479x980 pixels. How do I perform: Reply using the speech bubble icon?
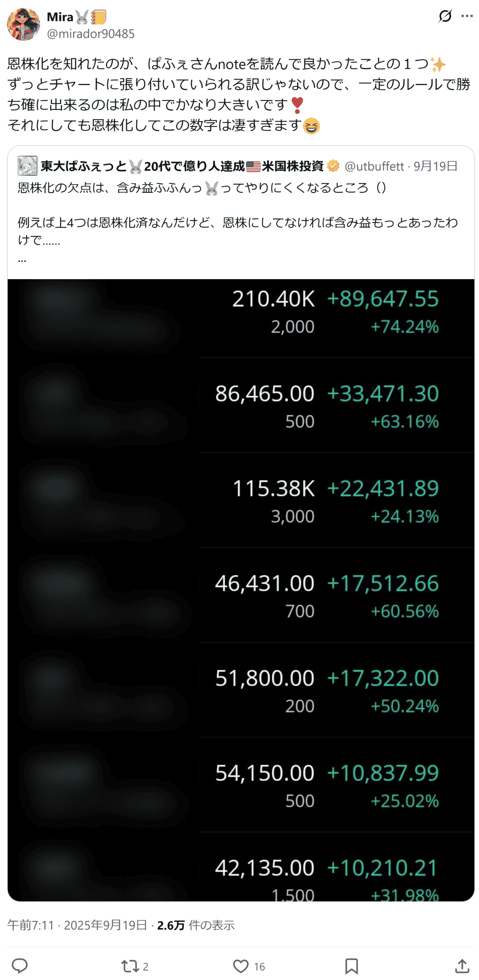tap(20, 966)
